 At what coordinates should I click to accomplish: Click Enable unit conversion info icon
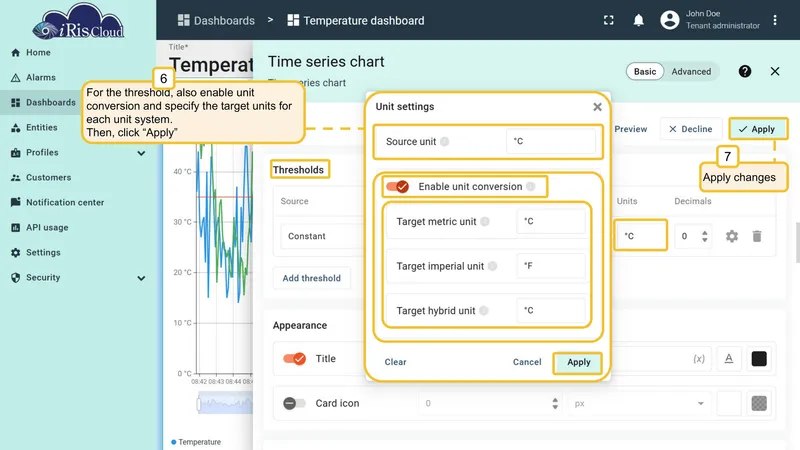[531, 187]
